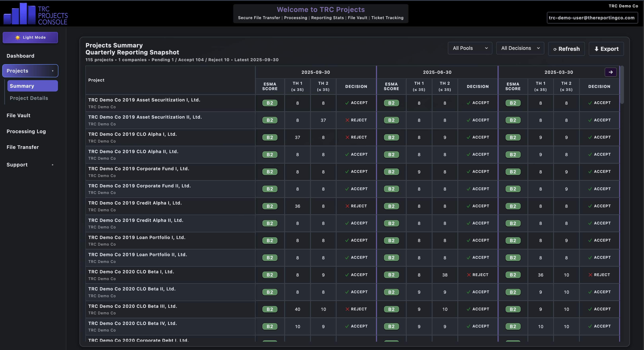Open the Dashboard page

click(x=20, y=56)
